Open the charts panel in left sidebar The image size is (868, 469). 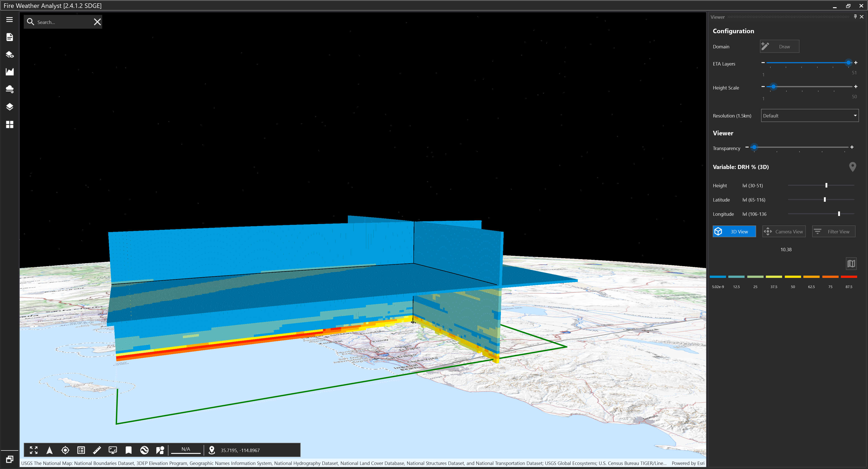(x=9, y=72)
